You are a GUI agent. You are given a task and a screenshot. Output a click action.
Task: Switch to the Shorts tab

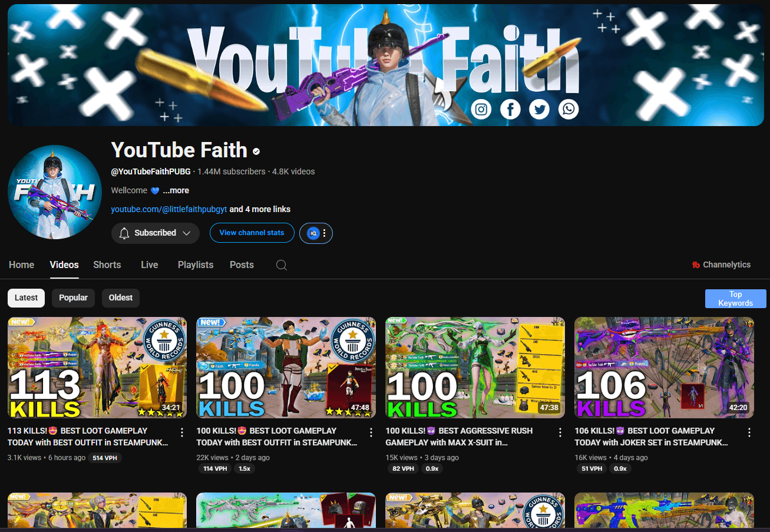coord(107,265)
